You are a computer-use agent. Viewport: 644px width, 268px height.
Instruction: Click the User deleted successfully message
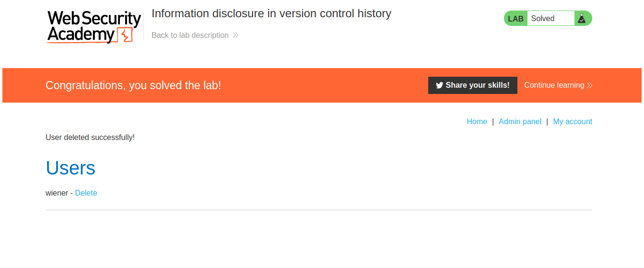[90, 138]
